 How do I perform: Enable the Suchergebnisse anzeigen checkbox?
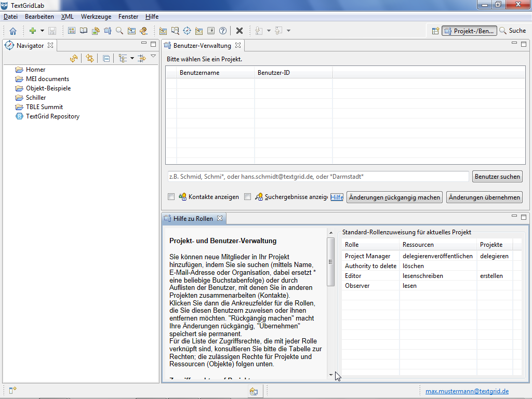pos(248,197)
